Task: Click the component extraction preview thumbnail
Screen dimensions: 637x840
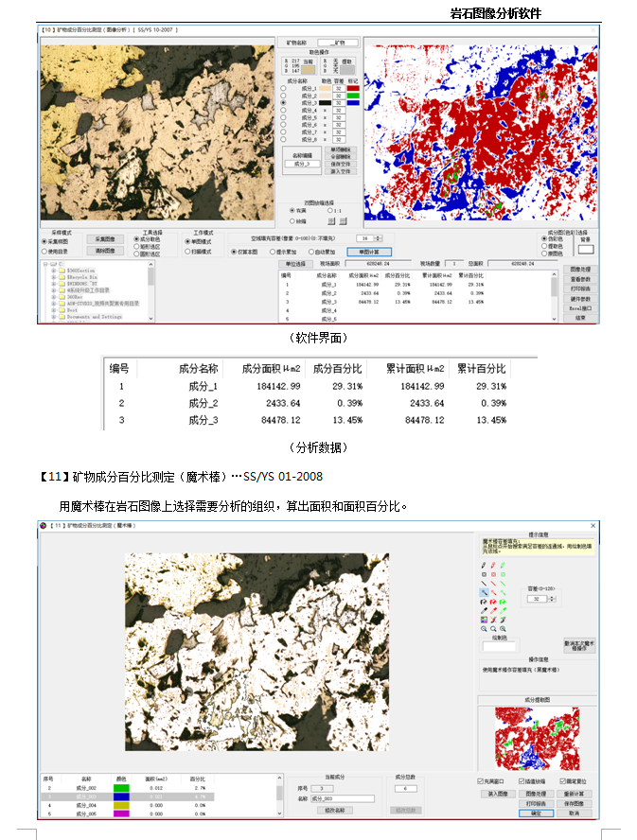Action: click(537, 738)
